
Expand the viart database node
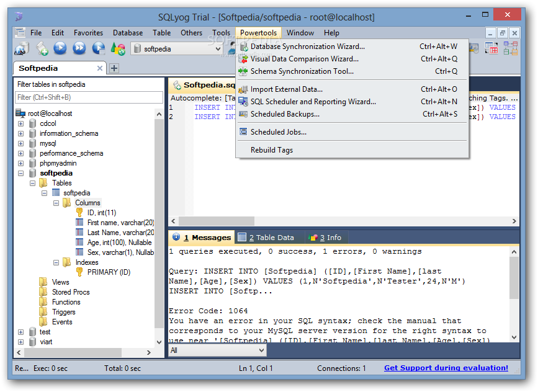21,342
